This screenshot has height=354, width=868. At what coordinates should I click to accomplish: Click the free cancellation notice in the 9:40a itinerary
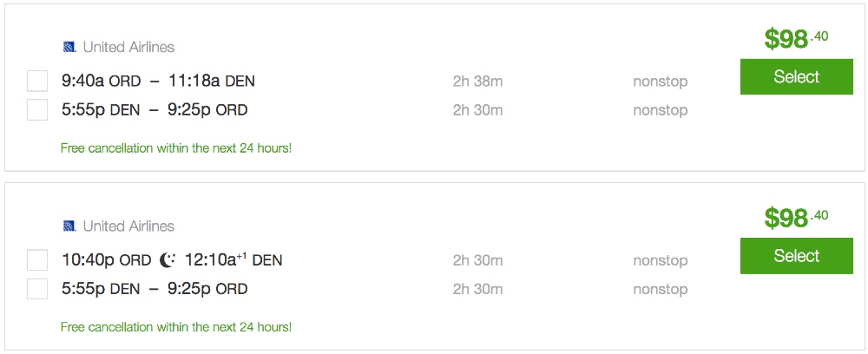coord(176,148)
